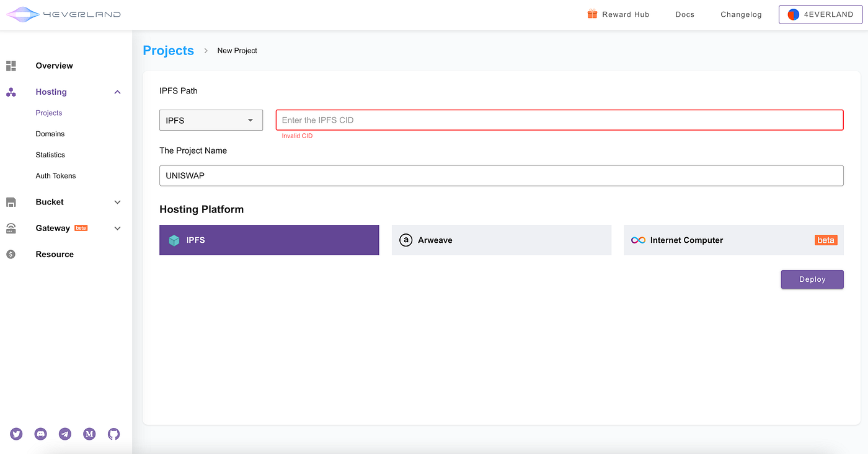
Task: Click The Project Name label
Action: coord(193,151)
